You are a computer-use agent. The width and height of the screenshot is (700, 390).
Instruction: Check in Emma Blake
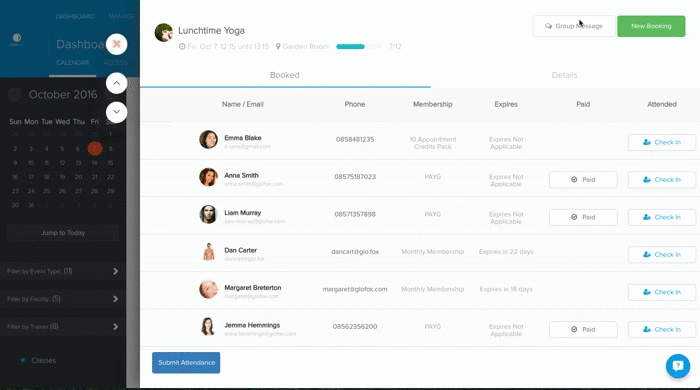(x=662, y=142)
